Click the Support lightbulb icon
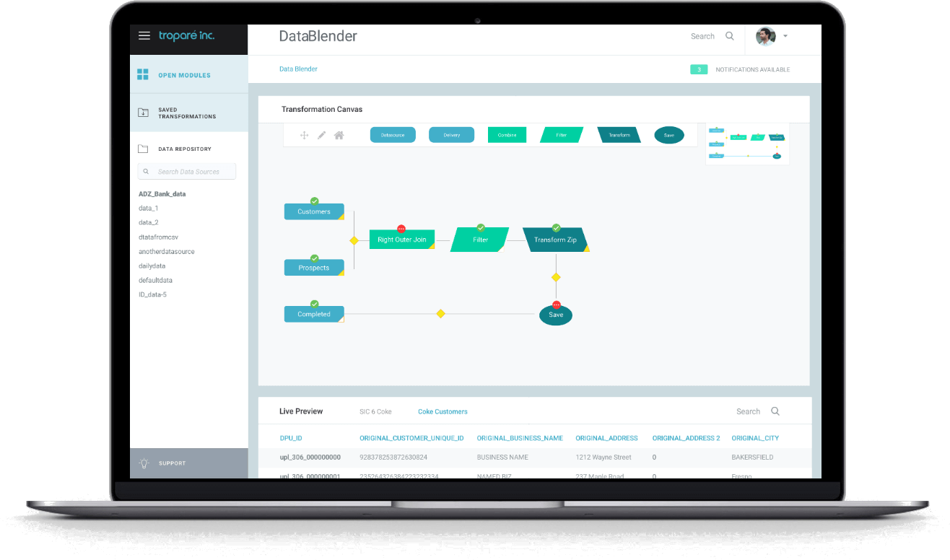Screen dimensions: 950x560 [144, 463]
